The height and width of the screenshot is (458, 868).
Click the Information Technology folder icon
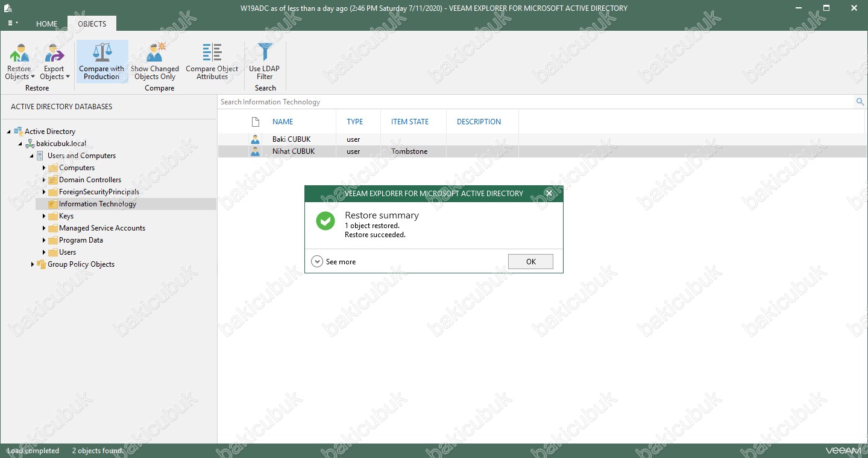(52, 204)
